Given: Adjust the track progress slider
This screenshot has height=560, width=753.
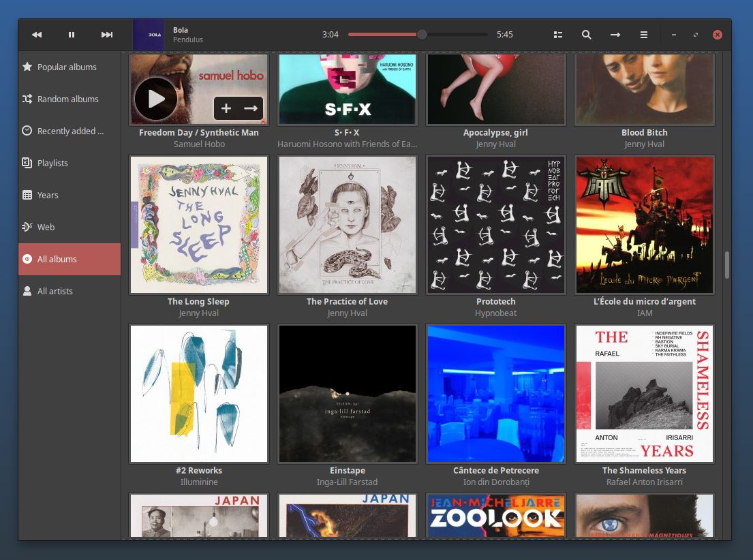Looking at the screenshot, I should 417,35.
